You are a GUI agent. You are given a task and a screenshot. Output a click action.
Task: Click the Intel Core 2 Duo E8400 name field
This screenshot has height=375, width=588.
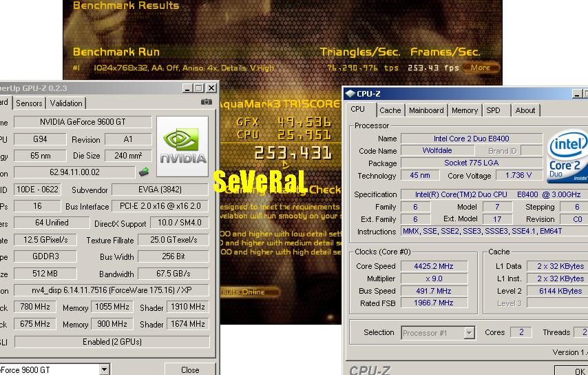coord(472,139)
